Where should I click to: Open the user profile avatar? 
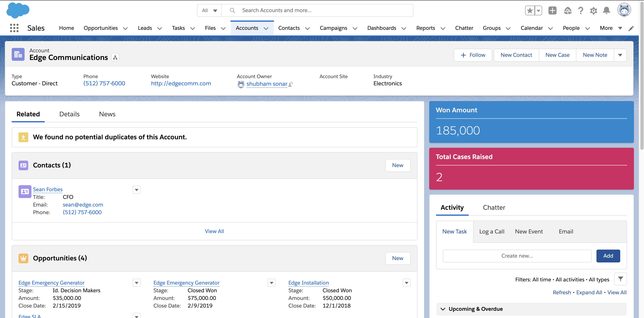(624, 10)
